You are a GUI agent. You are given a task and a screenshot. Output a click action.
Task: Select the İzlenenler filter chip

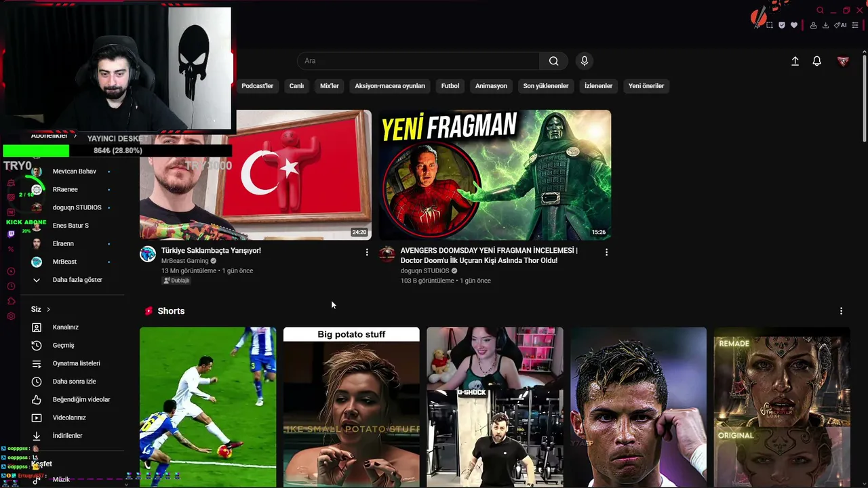(x=598, y=86)
